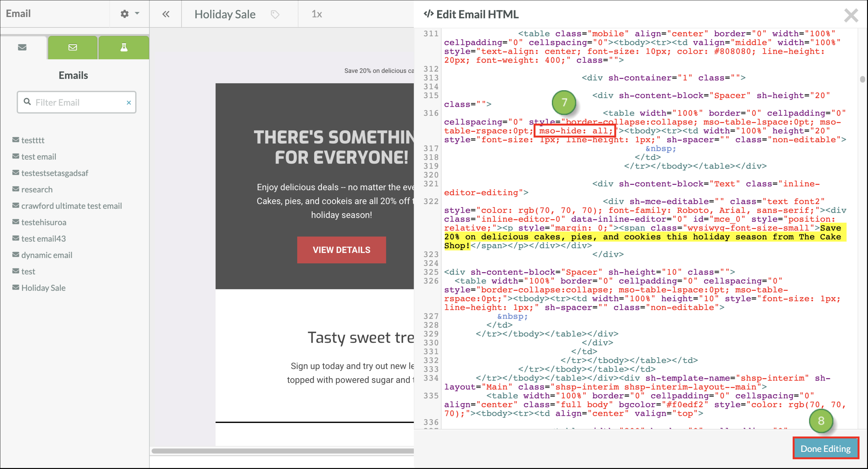Click the envelope icon beside 'testttt'
Screen dimensions: 868x469
coord(15,140)
